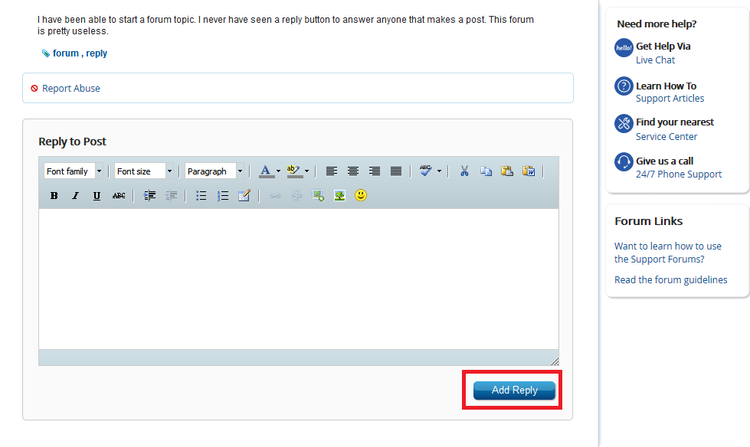Open the forum tag link
The image size is (750, 447).
[66, 53]
